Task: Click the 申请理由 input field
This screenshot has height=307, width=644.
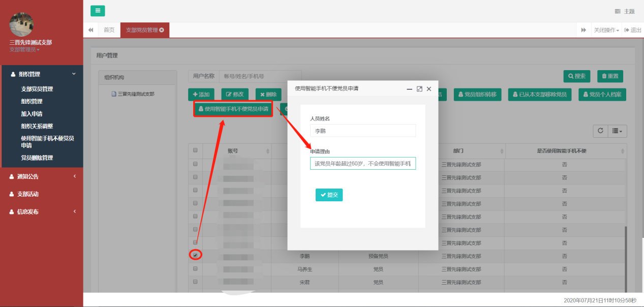Action: click(362, 163)
